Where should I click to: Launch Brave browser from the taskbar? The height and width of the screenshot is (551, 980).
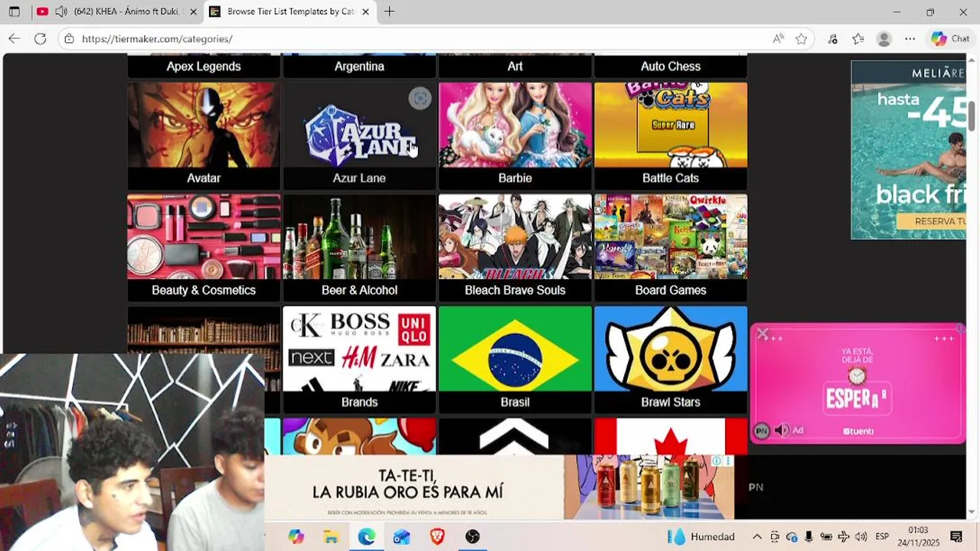[x=437, y=536]
